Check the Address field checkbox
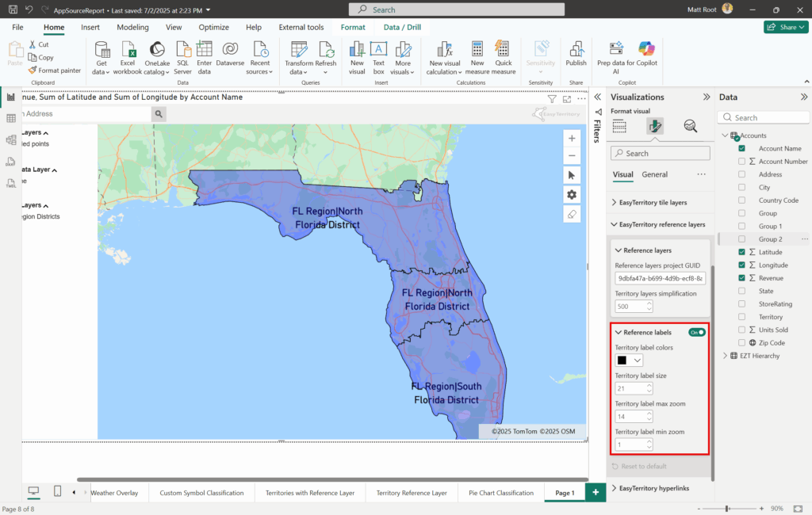 (741, 174)
